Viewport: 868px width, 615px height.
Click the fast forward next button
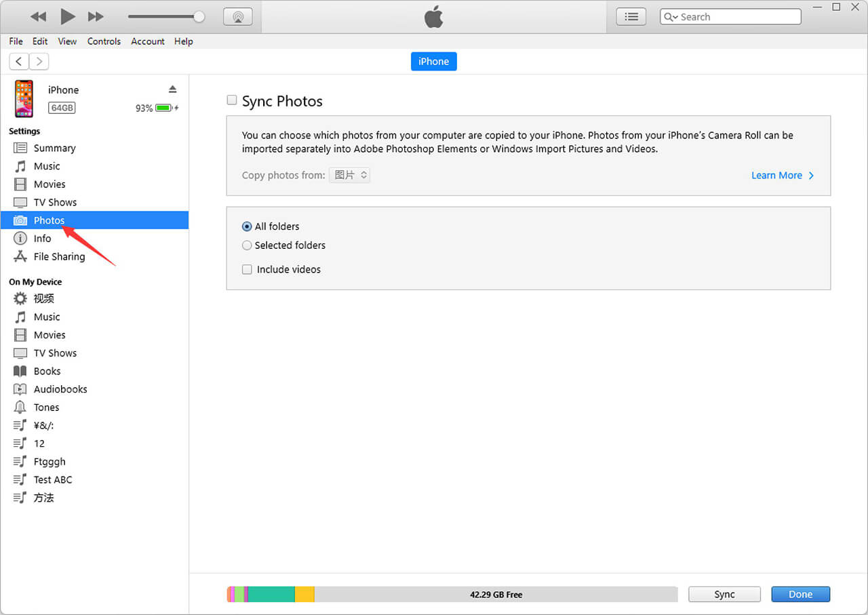tap(96, 16)
